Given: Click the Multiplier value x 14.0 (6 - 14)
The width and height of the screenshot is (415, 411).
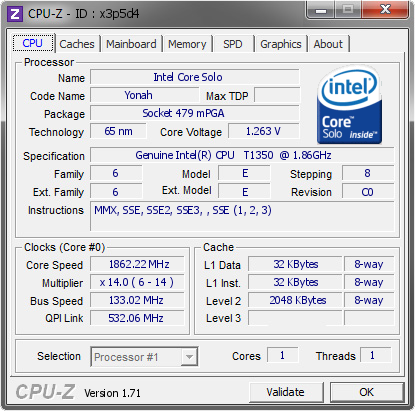Looking at the screenshot, I should [x=137, y=282].
